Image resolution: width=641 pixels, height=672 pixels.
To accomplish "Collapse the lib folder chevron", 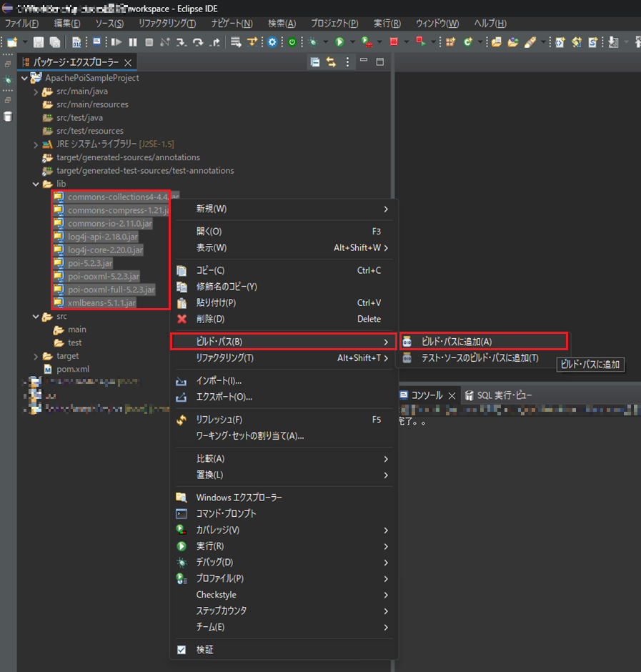I will (36, 184).
